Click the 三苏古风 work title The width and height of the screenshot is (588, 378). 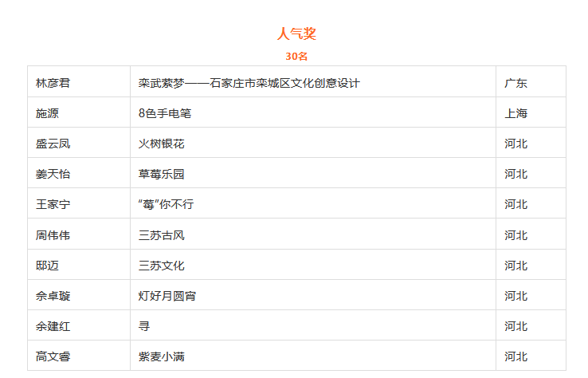[161, 235]
